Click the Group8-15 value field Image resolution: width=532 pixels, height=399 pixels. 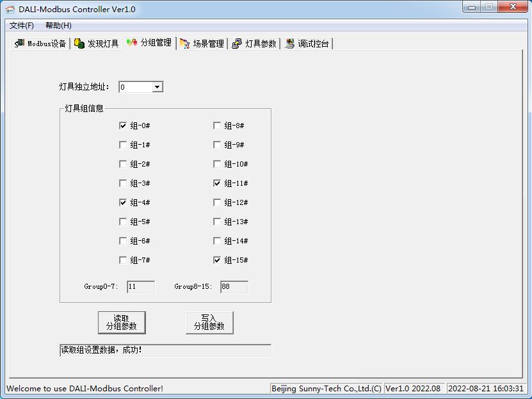(x=234, y=287)
